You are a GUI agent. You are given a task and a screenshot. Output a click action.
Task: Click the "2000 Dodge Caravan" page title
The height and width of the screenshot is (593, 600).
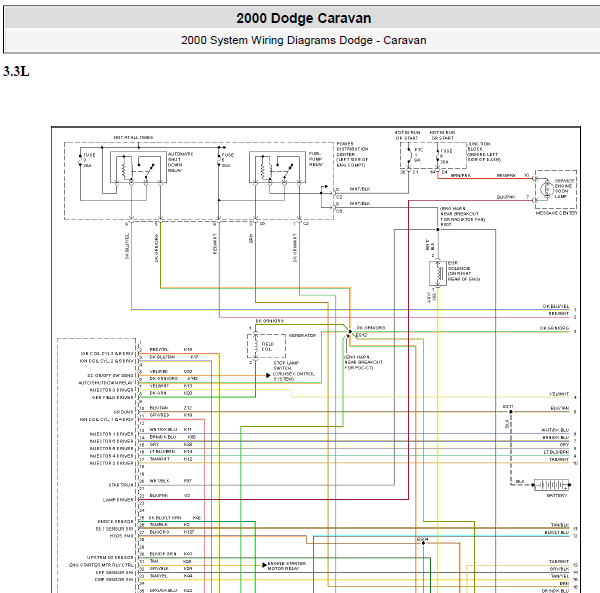(x=303, y=18)
